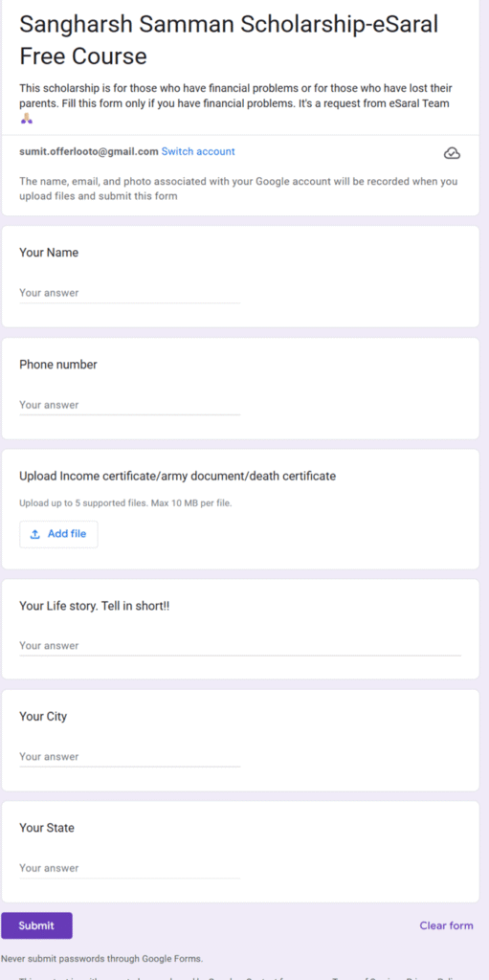489x980 pixels.
Task: Submit the scholarship form
Action: [36, 925]
